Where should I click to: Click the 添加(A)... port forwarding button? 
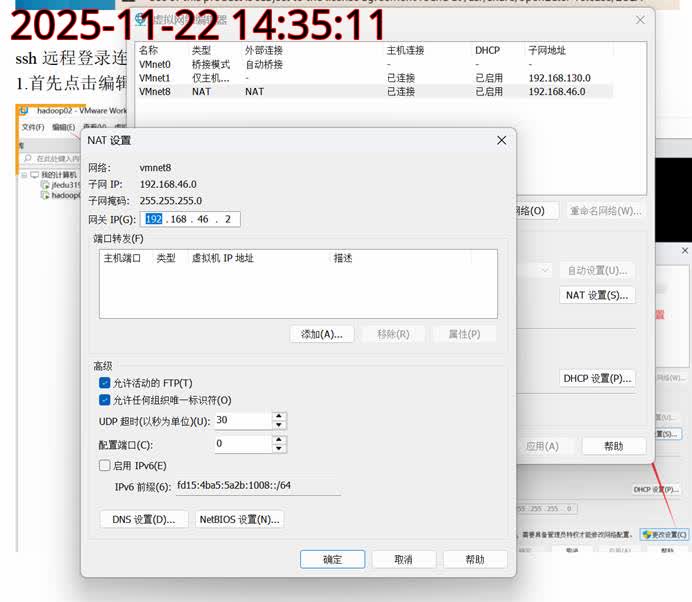pos(321,334)
